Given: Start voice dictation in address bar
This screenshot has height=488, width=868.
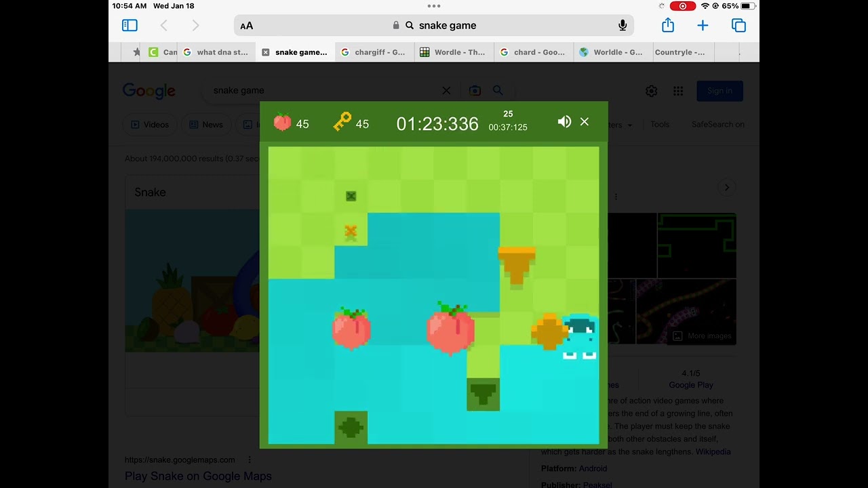Looking at the screenshot, I should 623,25.
